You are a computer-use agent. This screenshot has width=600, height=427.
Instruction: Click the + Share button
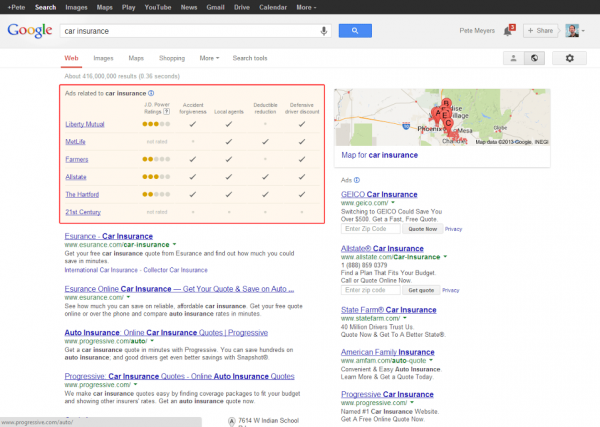[540, 31]
